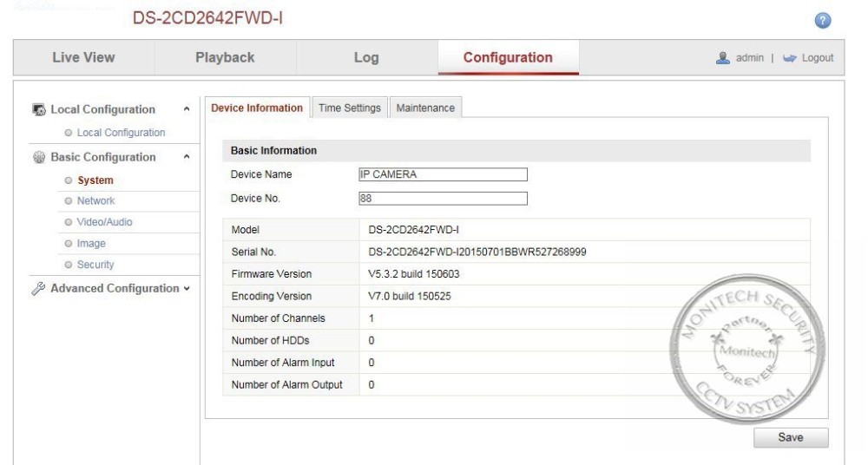Open the Maintenance tab
This screenshot has height=465, width=868.
click(425, 108)
